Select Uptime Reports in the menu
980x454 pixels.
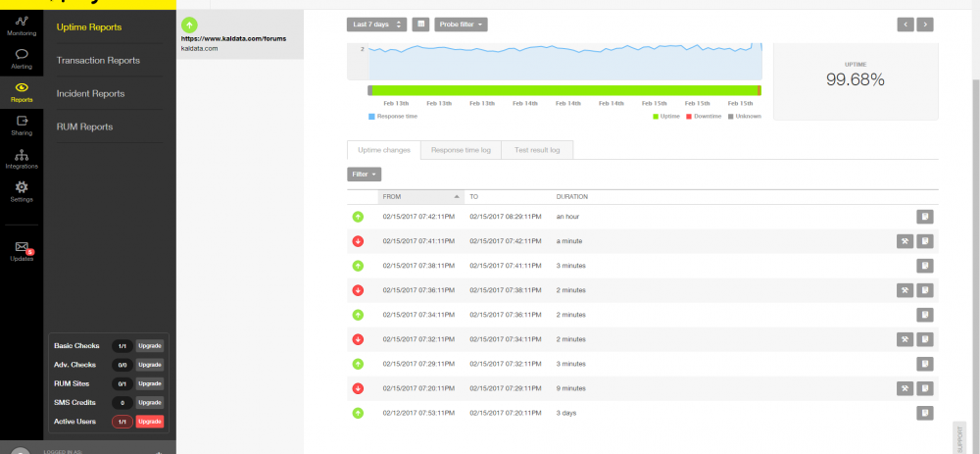click(89, 26)
